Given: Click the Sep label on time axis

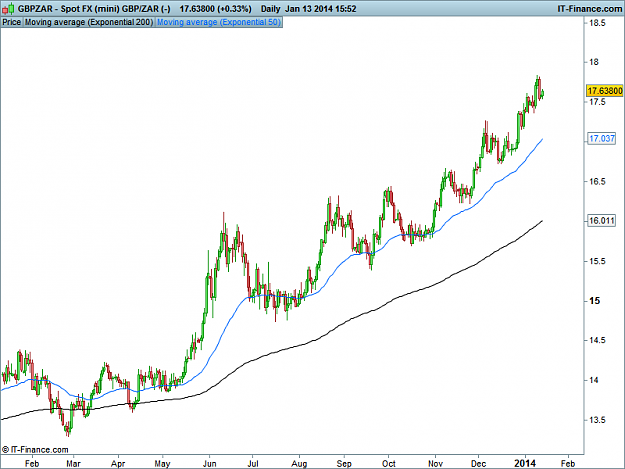Looking at the screenshot, I should point(344,464).
